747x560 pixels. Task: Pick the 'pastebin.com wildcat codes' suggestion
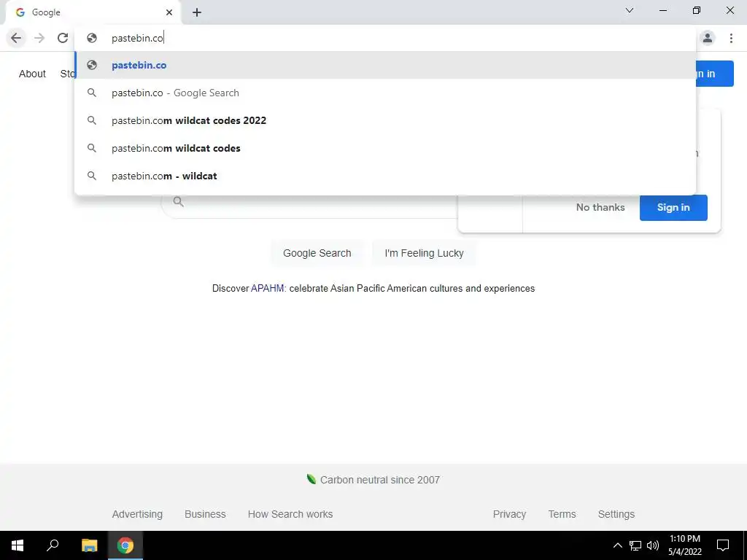click(x=385, y=148)
